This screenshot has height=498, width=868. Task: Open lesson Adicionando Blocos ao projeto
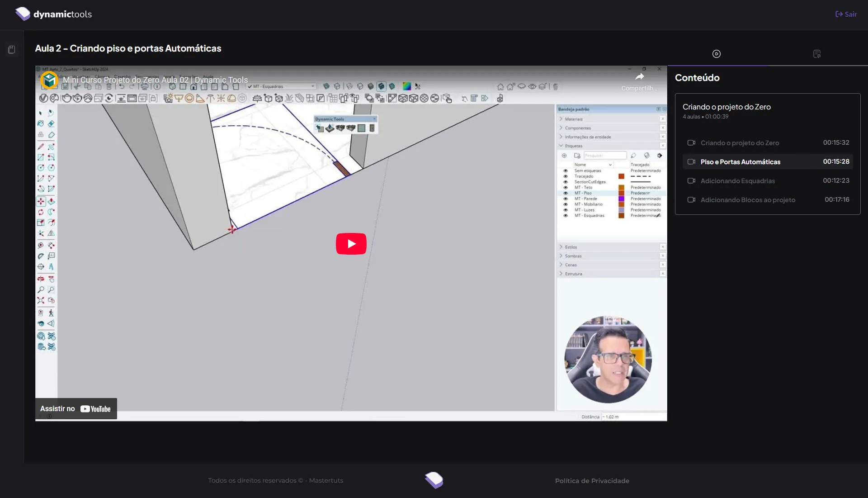pyautogui.click(x=748, y=200)
